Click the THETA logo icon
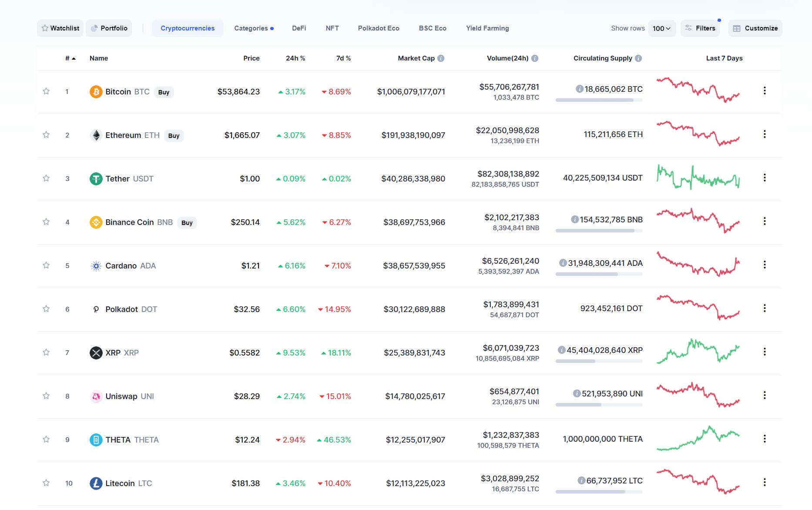Viewport: 812px width, 510px height. coord(96,440)
